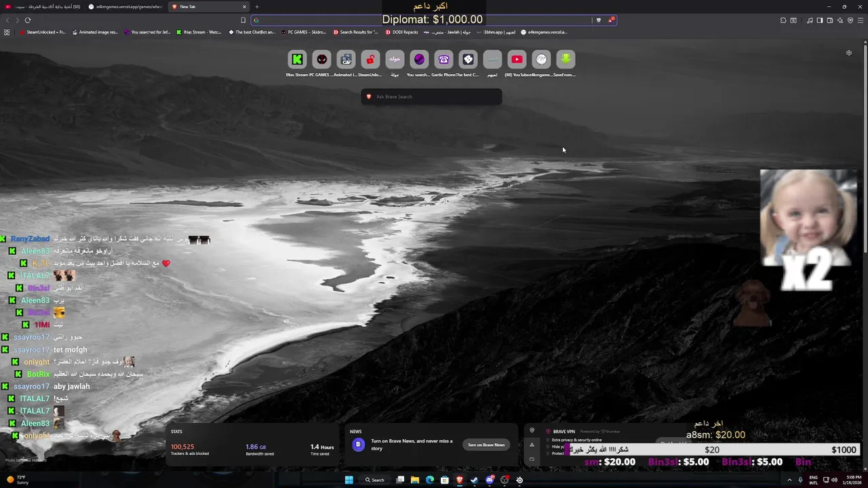Open Steam from the taskbar
The width and height of the screenshot is (868, 488).
pyautogui.click(x=475, y=480)
